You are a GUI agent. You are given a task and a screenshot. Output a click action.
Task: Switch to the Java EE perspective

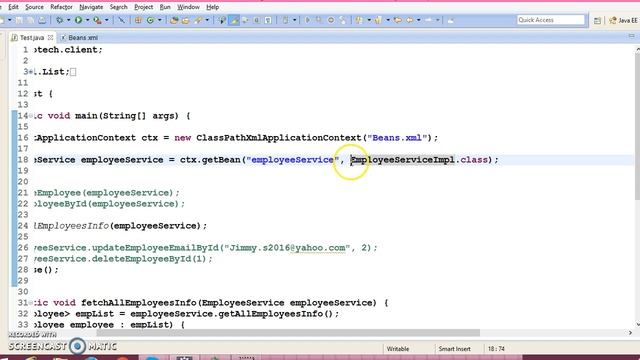(x=623, y=20)
